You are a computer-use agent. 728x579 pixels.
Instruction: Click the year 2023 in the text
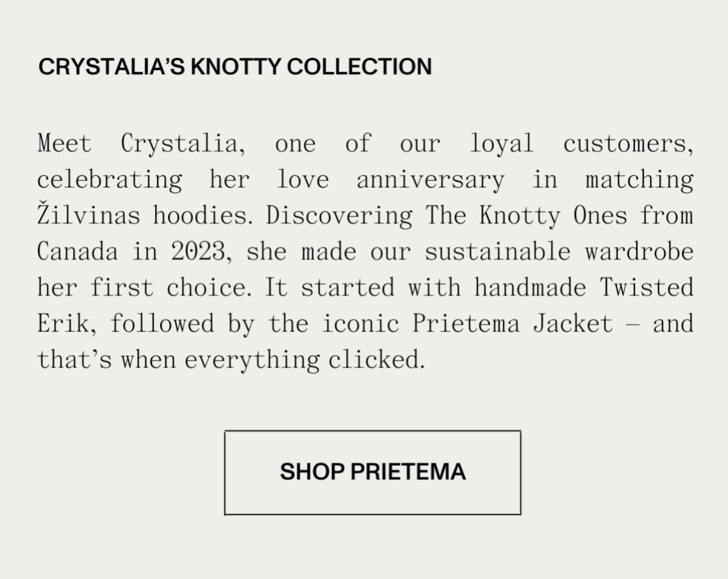pyautogui.click(x=198, y=252)
